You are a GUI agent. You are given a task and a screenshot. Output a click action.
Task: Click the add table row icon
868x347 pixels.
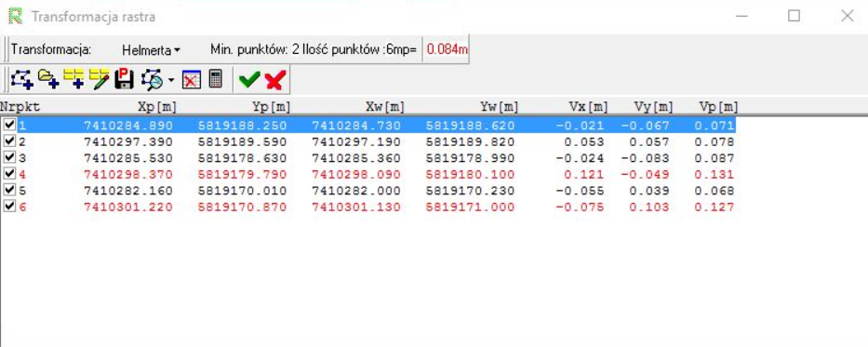pyautogui.click(x=74, y=80)
